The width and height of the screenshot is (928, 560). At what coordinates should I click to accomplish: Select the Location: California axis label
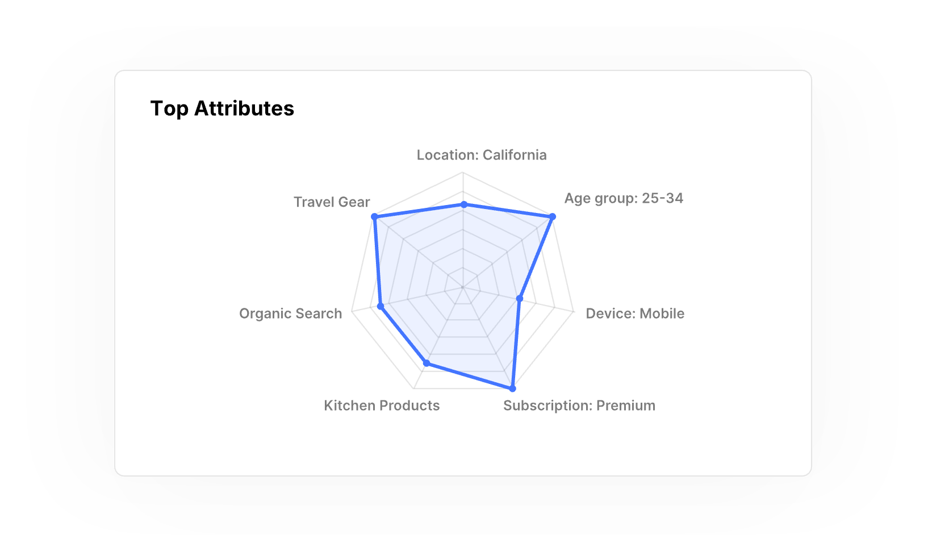[482, 155]
